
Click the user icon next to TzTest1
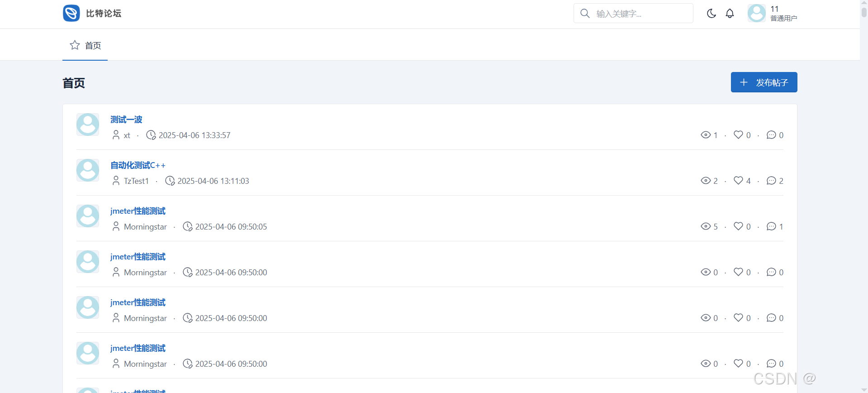click(x=116, y=181)
